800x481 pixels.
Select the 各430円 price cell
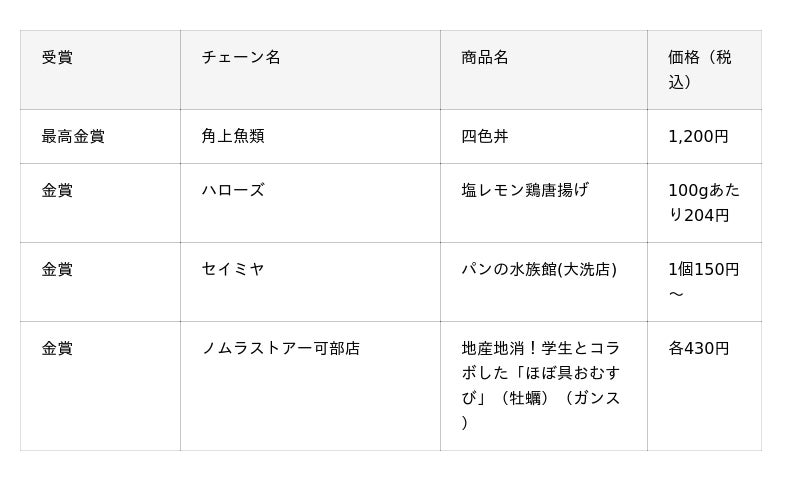(699, 348)
